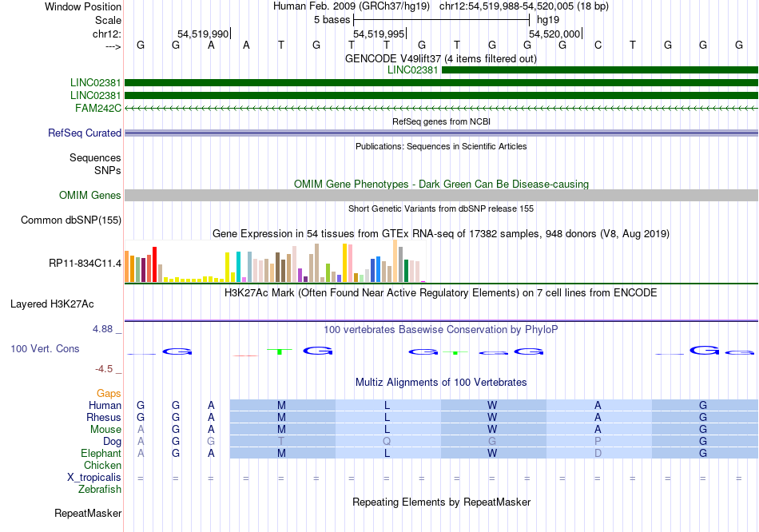Viewport: 759px width, 532px height.
Task: Click the C base in sequence ruler
Action: pos(598,45)
